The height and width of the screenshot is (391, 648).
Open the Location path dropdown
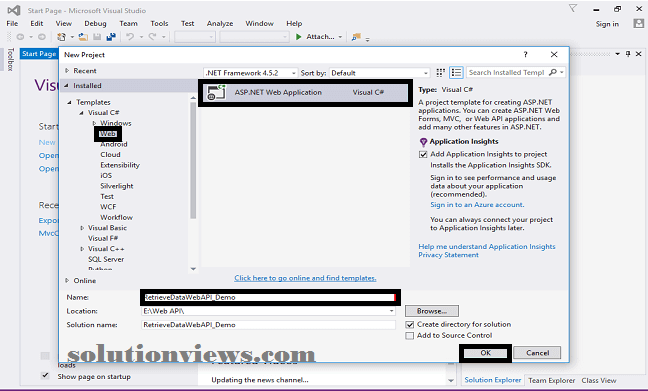pyautogui.click(x=391, y=311)
